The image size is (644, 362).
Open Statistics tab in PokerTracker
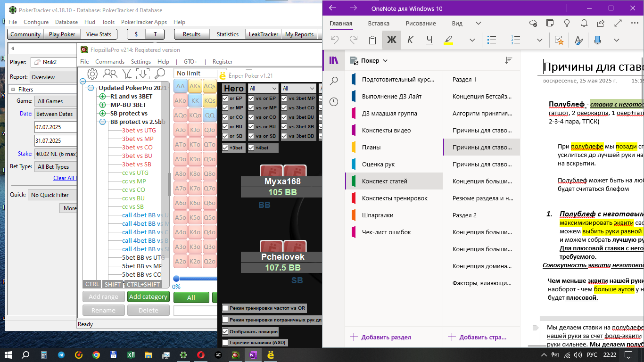tap(228, 34)
